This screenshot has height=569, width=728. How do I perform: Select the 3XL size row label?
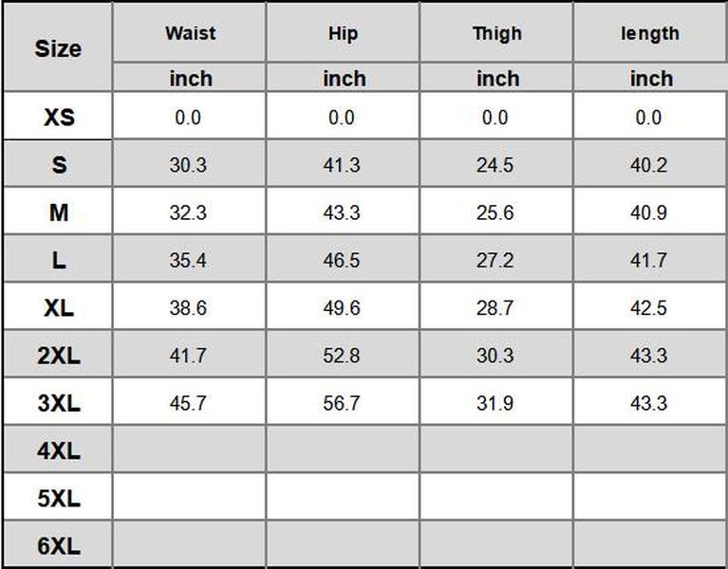[58, 403]
